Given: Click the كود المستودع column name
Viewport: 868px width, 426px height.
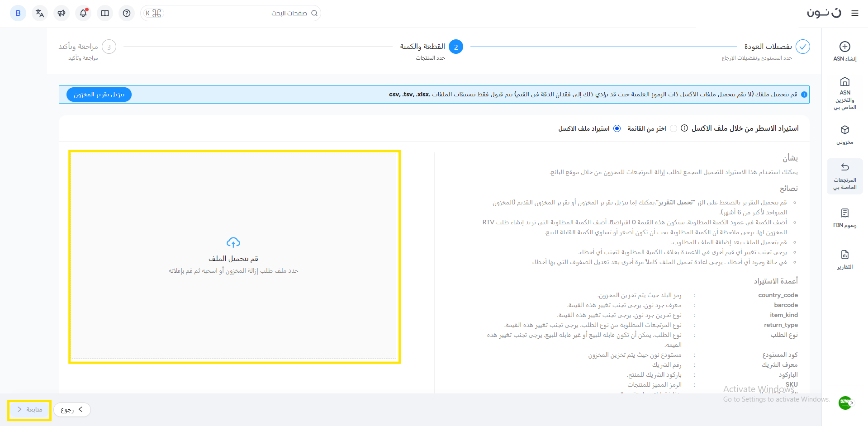Looking at the screenshot, I should click(x=780, y=355).
